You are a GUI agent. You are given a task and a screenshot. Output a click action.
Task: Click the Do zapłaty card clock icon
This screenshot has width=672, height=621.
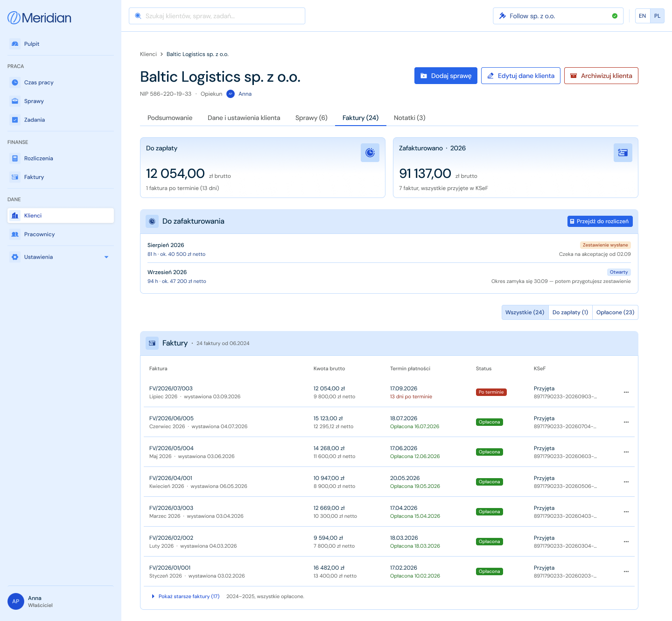pos(370,153)
